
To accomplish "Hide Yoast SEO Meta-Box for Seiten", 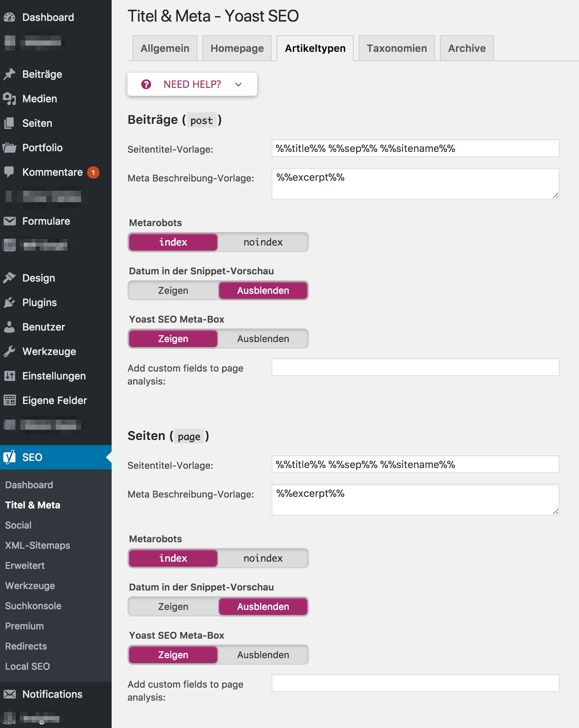I will 263,655.
